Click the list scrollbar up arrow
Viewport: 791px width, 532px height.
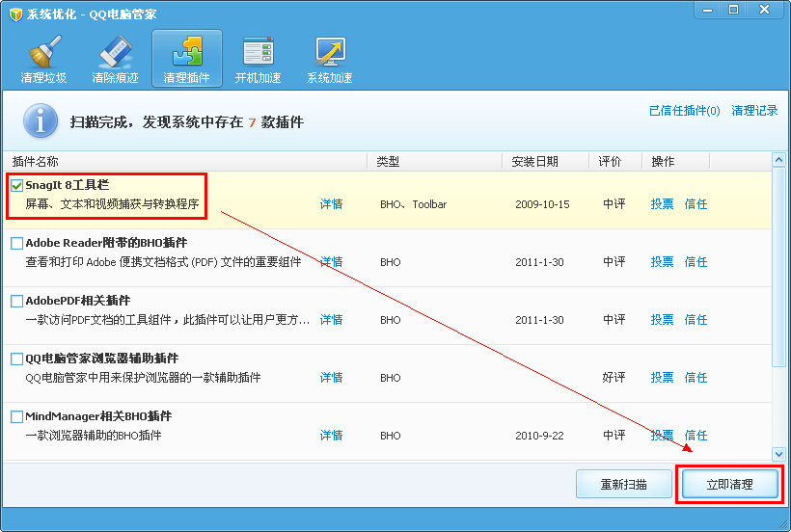[778, 160]
